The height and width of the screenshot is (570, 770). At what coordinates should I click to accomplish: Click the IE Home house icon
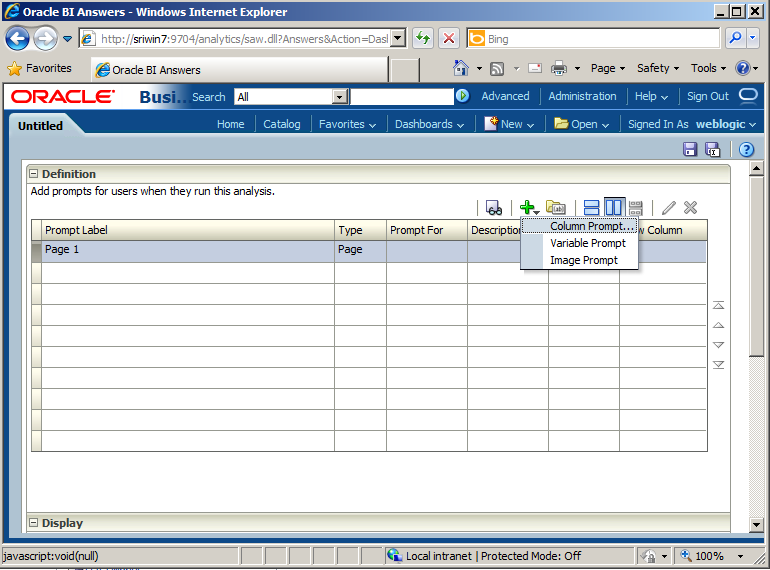(461, 68)
